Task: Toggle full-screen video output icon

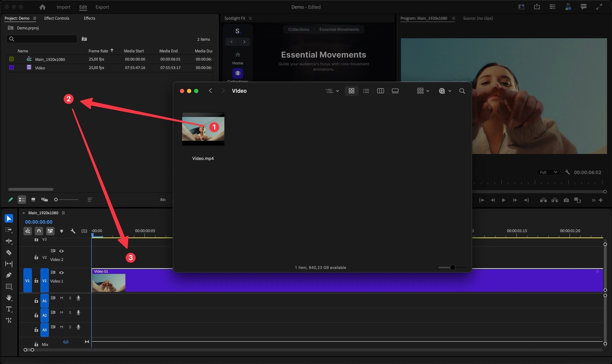Action: click(x=599, y=7)
